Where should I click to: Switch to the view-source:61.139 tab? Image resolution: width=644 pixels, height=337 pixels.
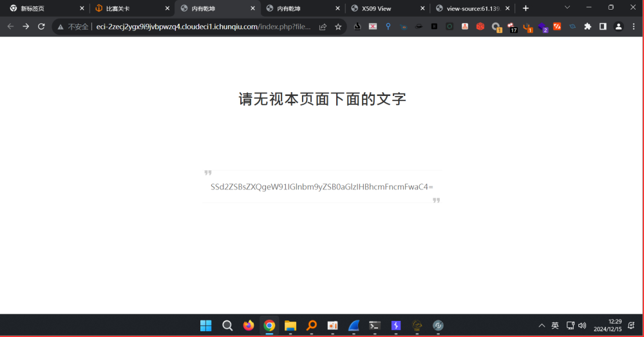click(x=472, y=8)
